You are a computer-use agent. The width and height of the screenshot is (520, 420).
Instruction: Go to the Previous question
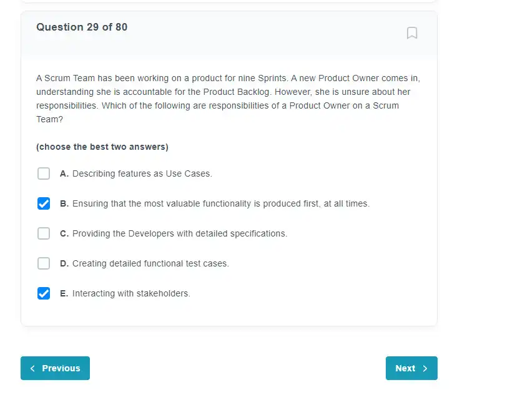pos(55,368)
